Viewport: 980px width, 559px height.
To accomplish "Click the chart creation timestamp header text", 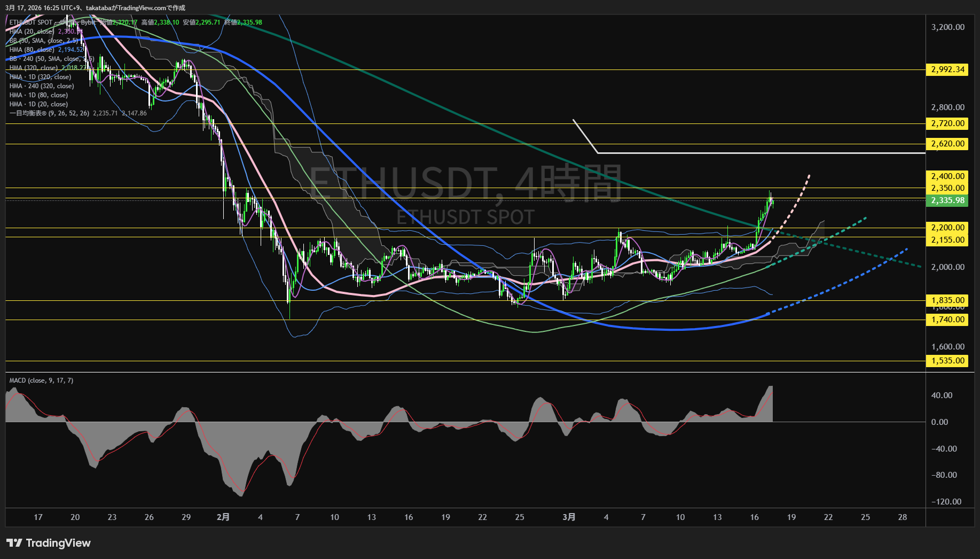I will 95,7.
